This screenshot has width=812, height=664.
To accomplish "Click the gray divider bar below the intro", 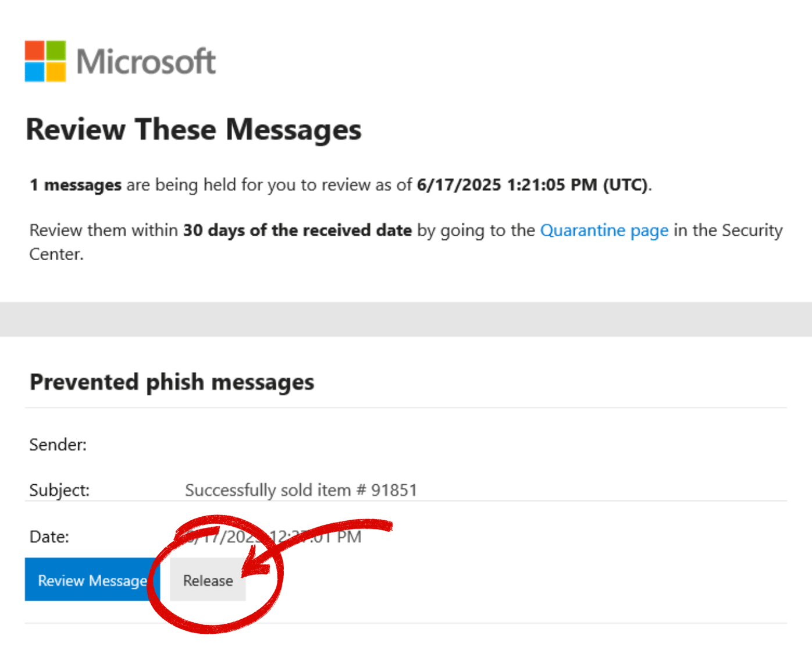I will pos(406,317).
